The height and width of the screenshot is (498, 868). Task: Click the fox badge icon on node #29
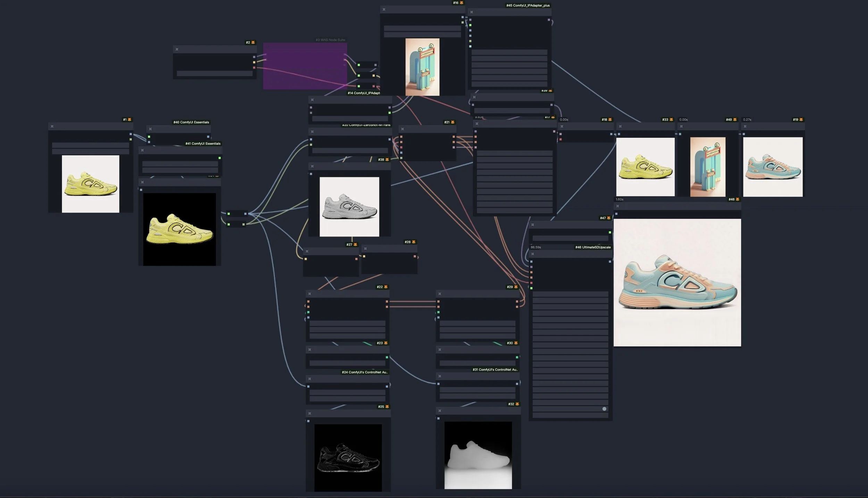tap(516, 287)
